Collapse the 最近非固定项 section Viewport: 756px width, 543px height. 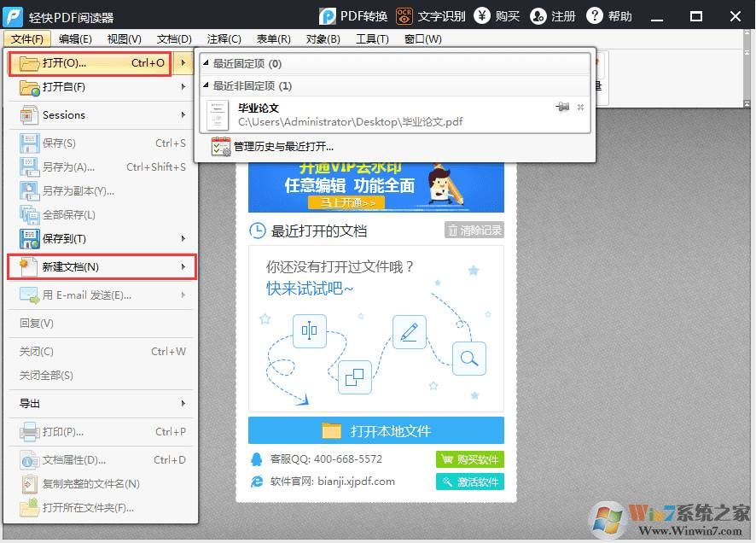point(207,86)
